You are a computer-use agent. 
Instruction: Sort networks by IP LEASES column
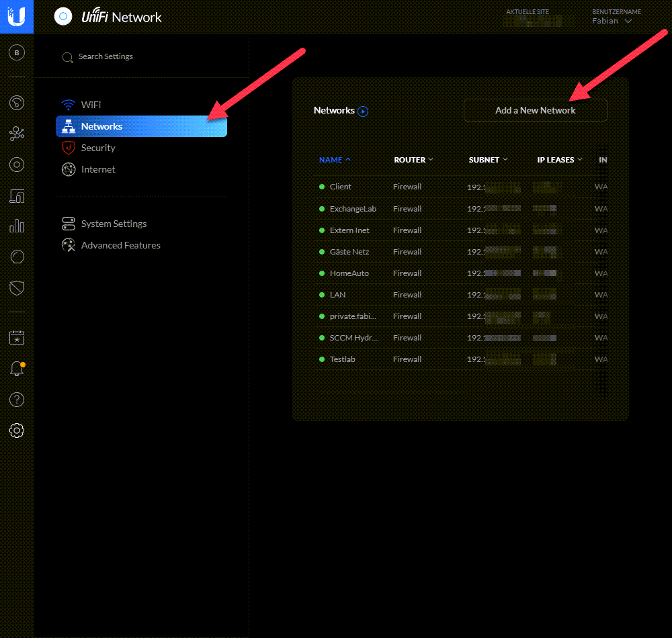point(560,160)
